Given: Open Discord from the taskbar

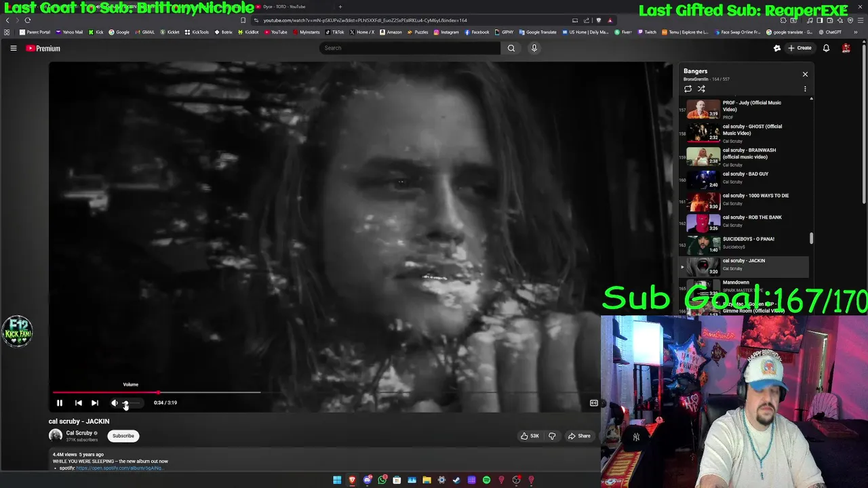Looking at the screenshot, I should click(x=367, y=480).
